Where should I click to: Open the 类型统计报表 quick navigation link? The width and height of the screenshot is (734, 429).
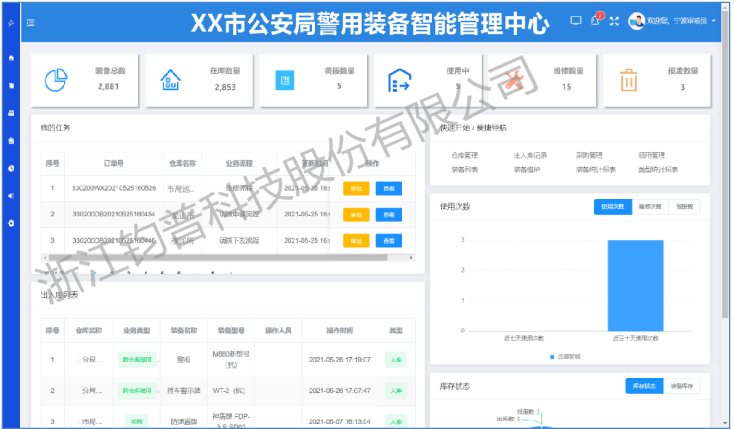click(658, 170)
